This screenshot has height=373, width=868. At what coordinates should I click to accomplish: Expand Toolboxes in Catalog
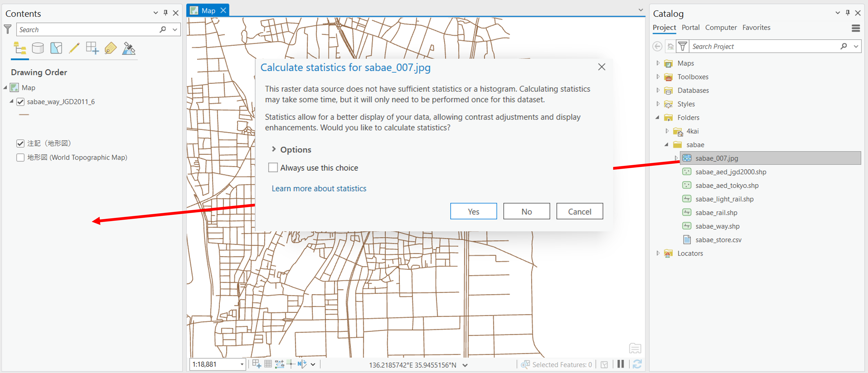(658, 76)
